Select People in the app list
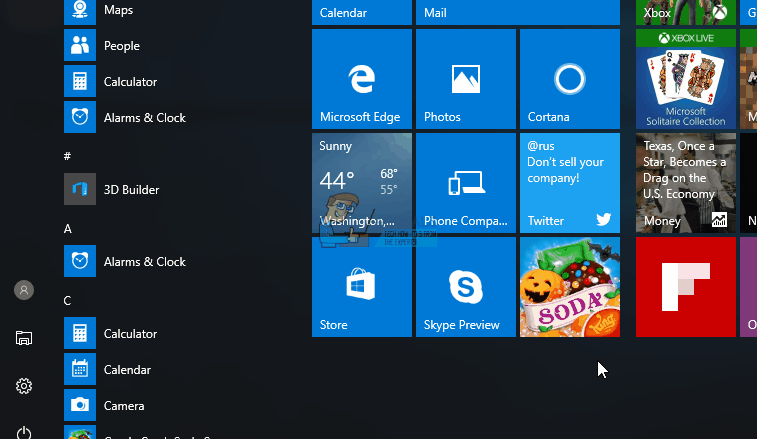 (x=121, y=46)
